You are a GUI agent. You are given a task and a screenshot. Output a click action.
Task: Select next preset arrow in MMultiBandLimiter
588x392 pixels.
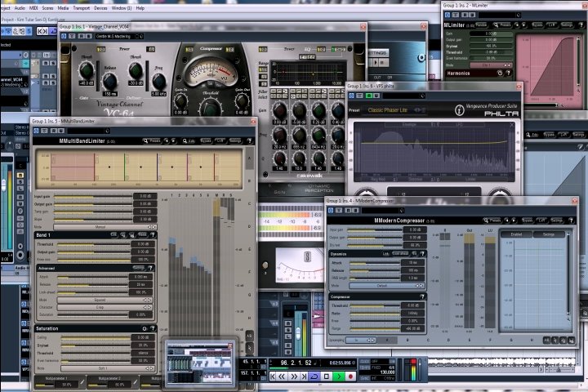[x=173, y=140]
